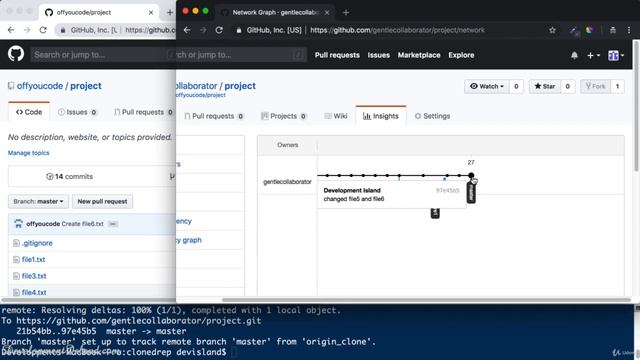Click the vertical scrollbar of the front window
This screenshot has width=640, height=360.
636,106
